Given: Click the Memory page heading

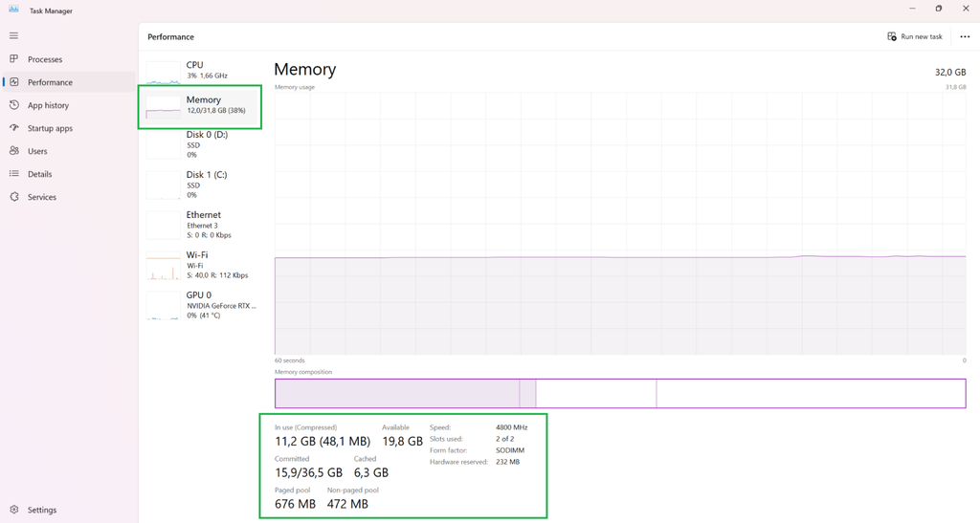Looking at the screenshot, I should click(305, 69).
